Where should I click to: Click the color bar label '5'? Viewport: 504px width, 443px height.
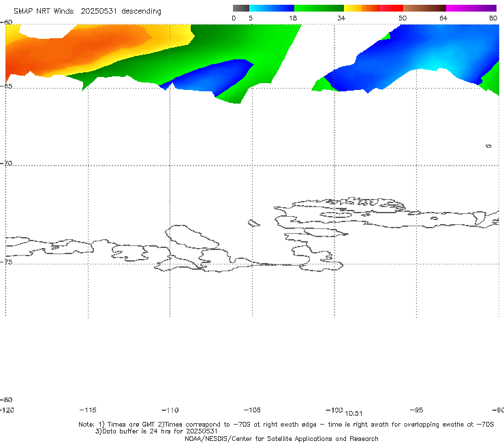point(251,18)
